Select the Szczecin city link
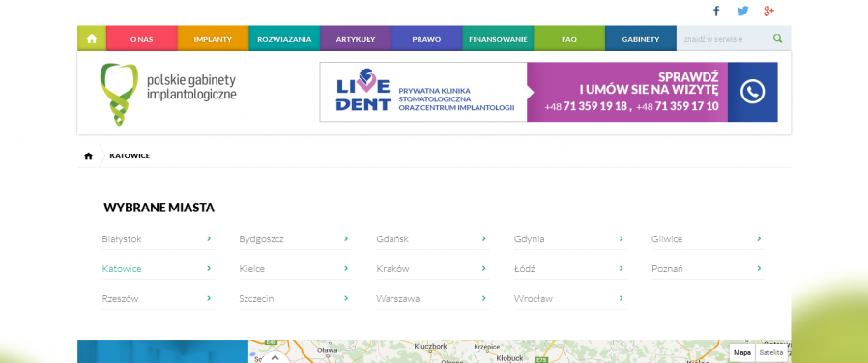 click(x=256, y=299)
